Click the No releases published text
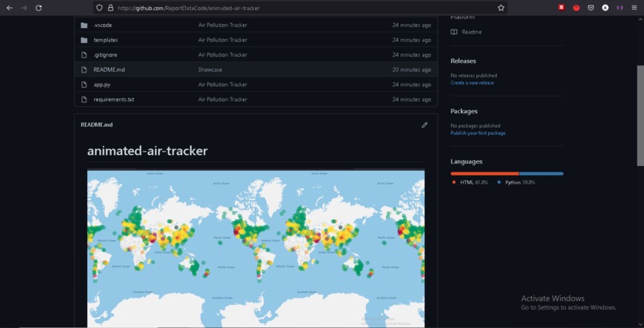 (474, 76)
